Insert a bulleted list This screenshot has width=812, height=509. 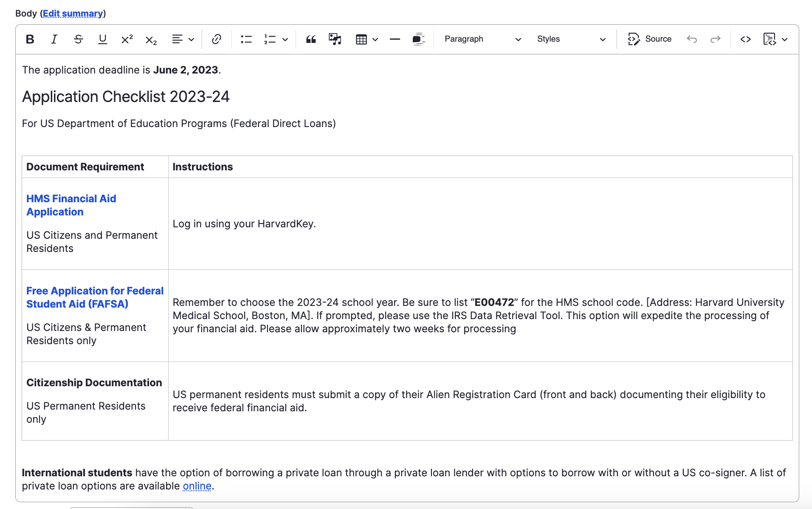(x=246, y=39)
